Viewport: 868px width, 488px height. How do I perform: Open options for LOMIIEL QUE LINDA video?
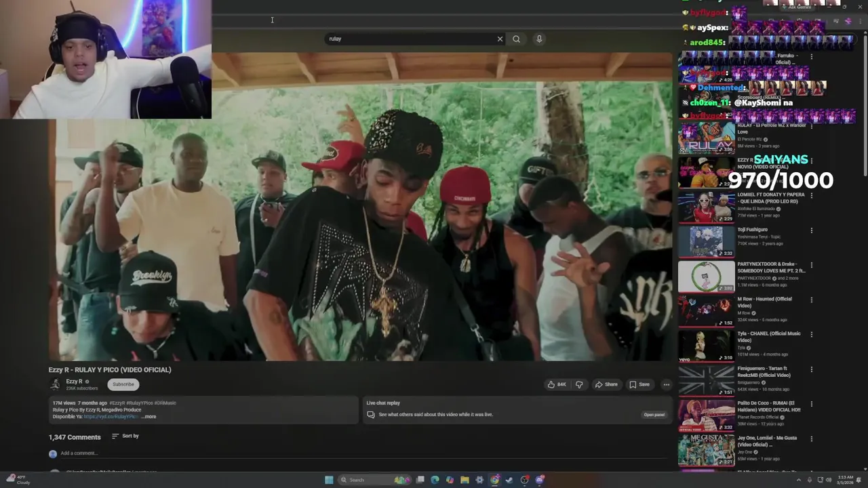(x=812, y=196)
